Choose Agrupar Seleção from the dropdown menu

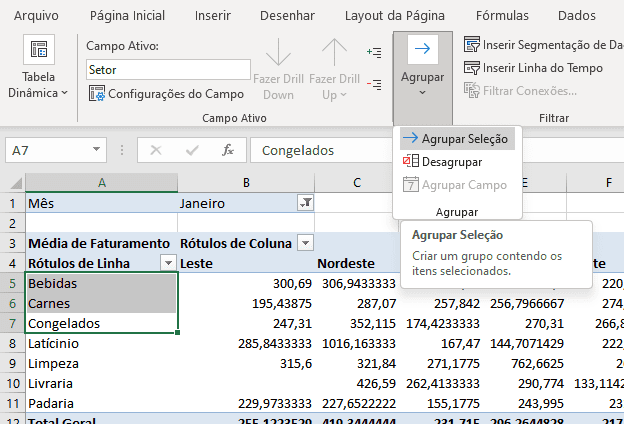click(457, 139)
